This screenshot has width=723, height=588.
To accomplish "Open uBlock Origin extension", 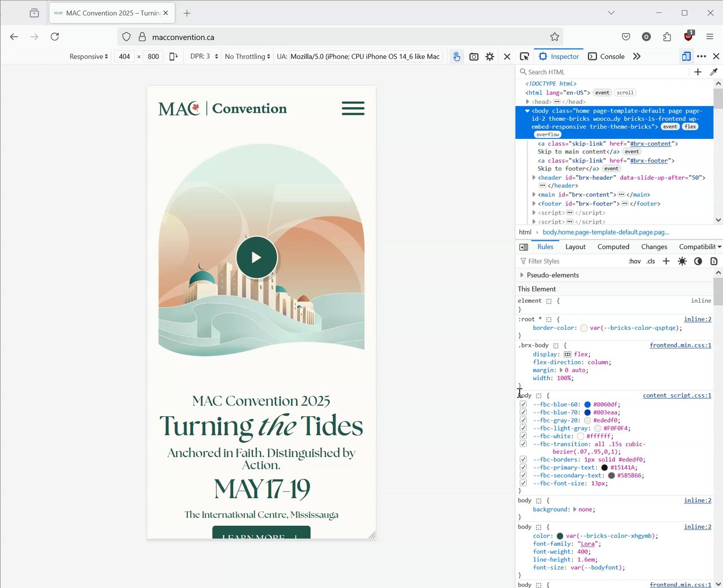I will point(689,36).
